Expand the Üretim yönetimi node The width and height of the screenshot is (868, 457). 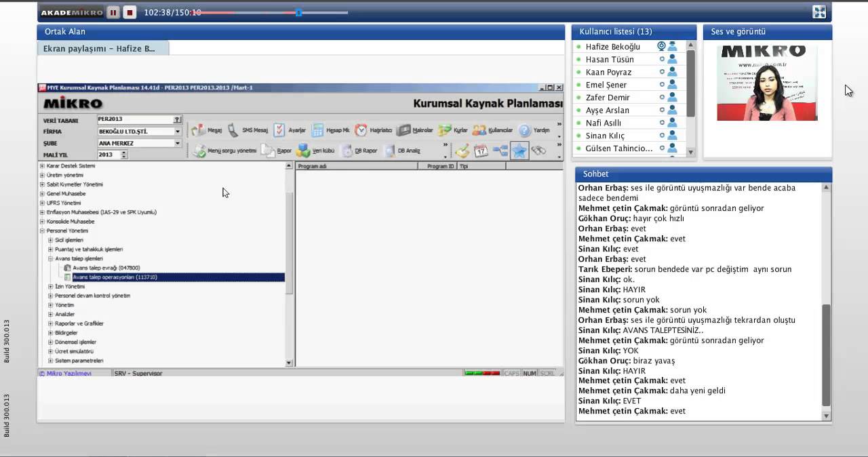[x=42, y=175]
